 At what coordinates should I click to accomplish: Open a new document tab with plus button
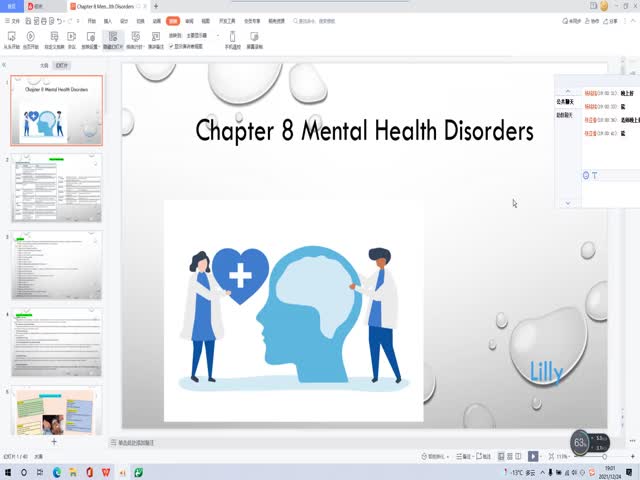click(x=156, y=6)
